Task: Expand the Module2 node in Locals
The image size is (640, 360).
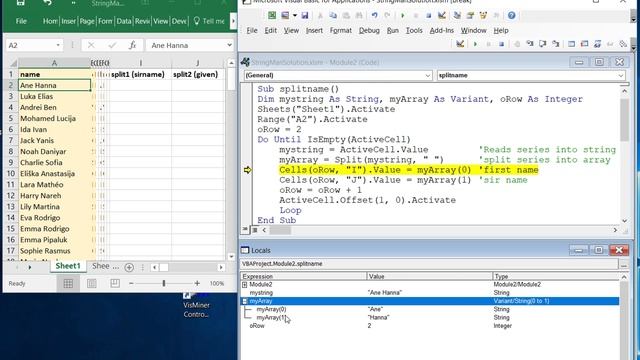Action: (x=244, y=284)
